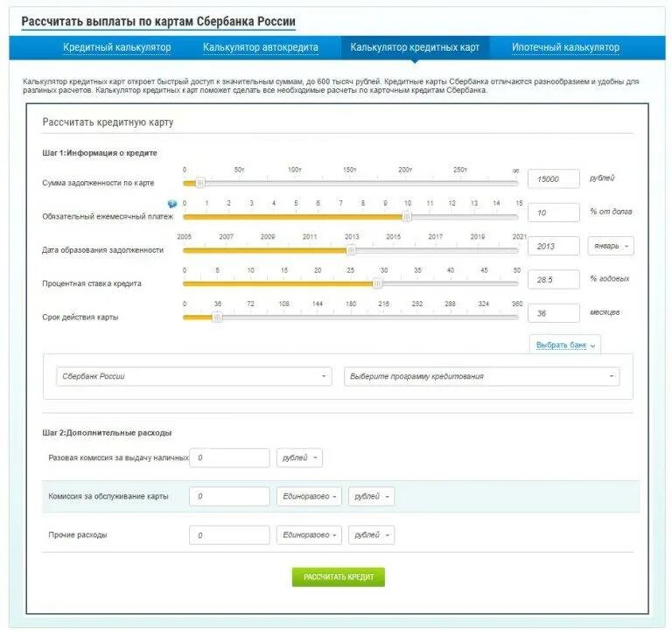
Task: Open the Сбербанк России bank dropdown
Action: (x=193, y=376)
